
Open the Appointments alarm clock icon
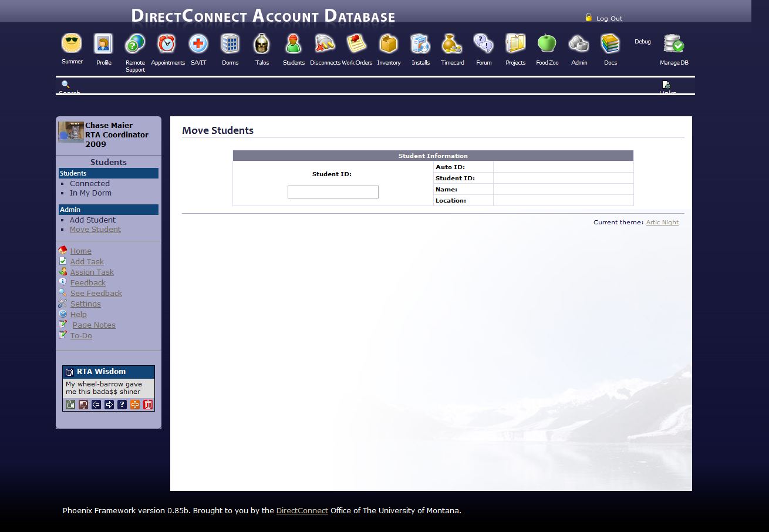[167, 43]
